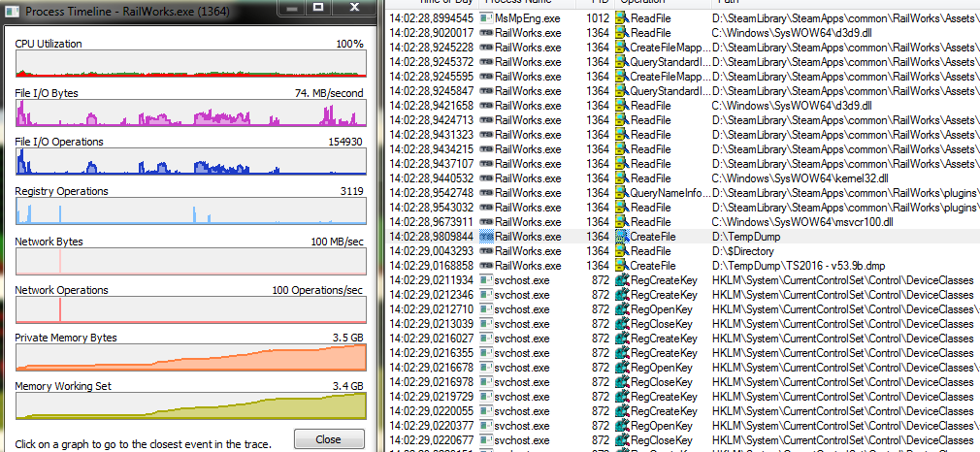Jump to event from CPU Utilization graph
Image resolution: width=980 pixels, height=452 pixels.
(x=190, y=64)
